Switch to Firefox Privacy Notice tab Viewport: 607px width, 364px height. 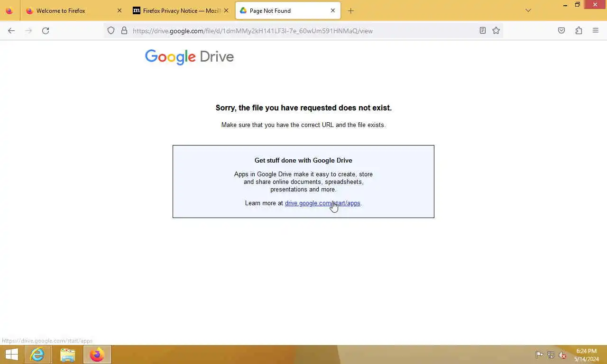pyautogui.click(x=181, y=11)
